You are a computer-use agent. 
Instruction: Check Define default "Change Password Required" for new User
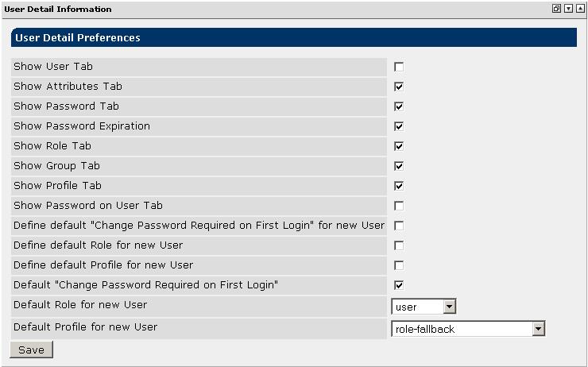(399, 226)
